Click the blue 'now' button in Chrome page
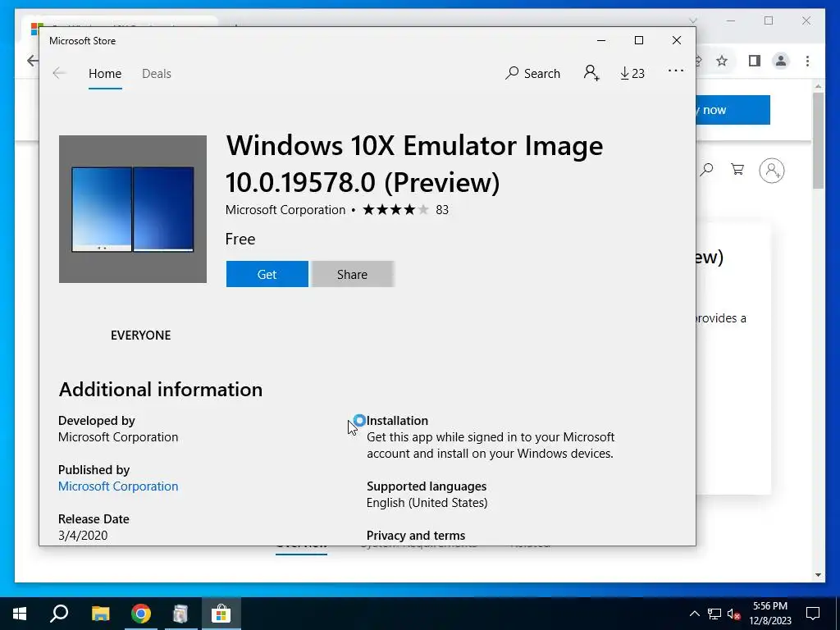The image size is (840, 630). (x=733, y=110)
